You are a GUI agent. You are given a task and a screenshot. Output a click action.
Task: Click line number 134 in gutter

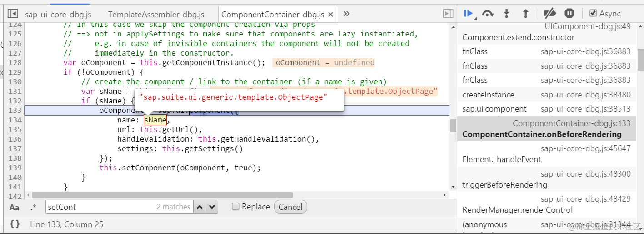[x=15, y=120]
